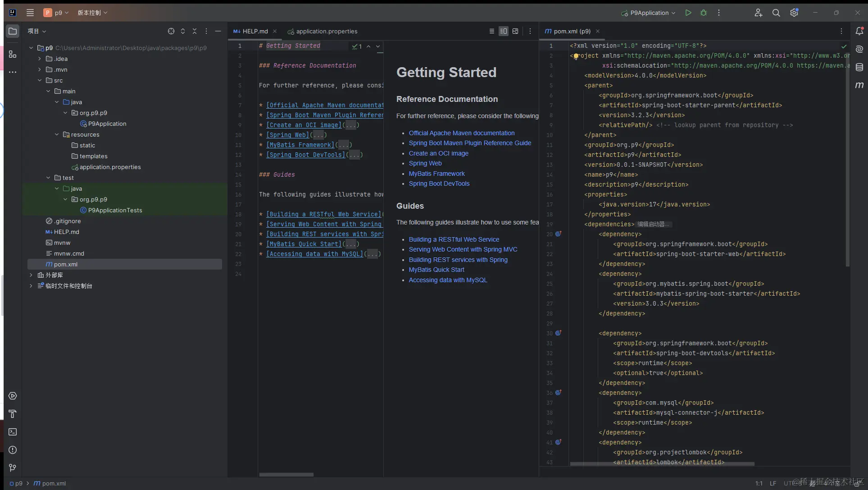Viewport: 868px width, 490px height.
Task: Open the Terminal tool window
Action: click(13, 432)
